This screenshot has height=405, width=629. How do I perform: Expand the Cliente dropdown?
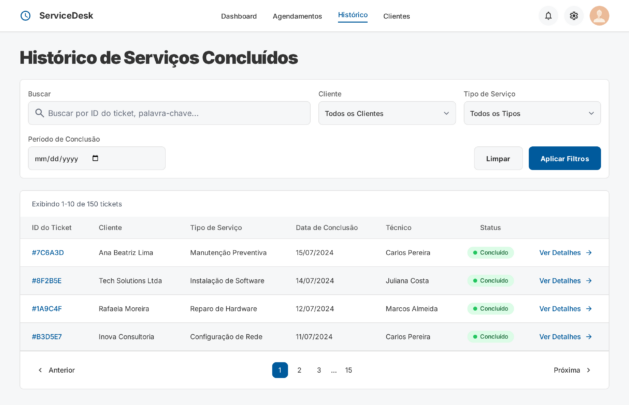(x=387, y=113)
